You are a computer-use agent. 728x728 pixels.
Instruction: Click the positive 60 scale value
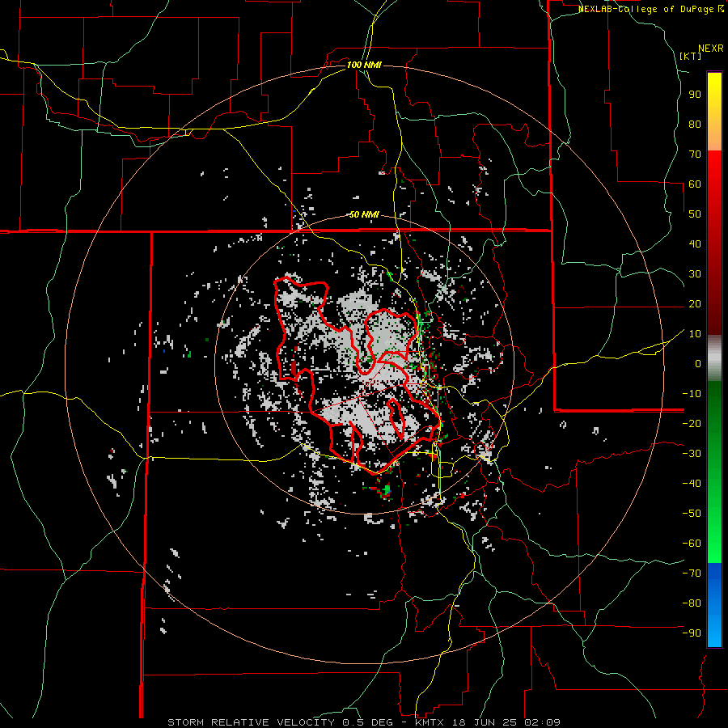[x=695, y=184]
